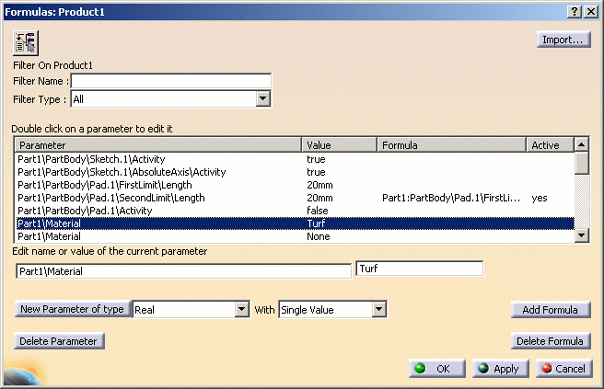This screenshot has width=604, height=389.
Task: Select the Pad.1\SecondLimit\Length parameter row
Action: pos(295,198)
